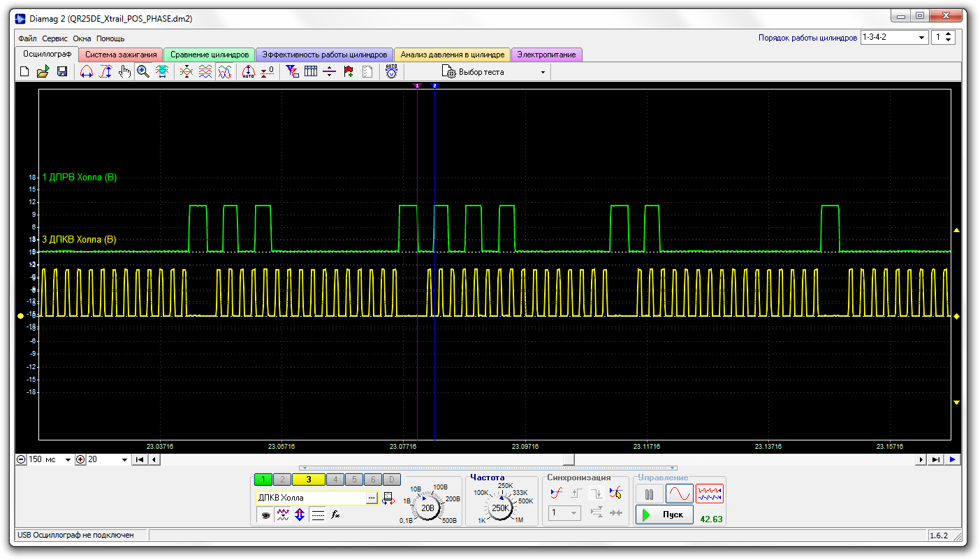Screen dimensions: 980x560
Task: Click the blue vertical position arrows icon
Action: (300, 515)
